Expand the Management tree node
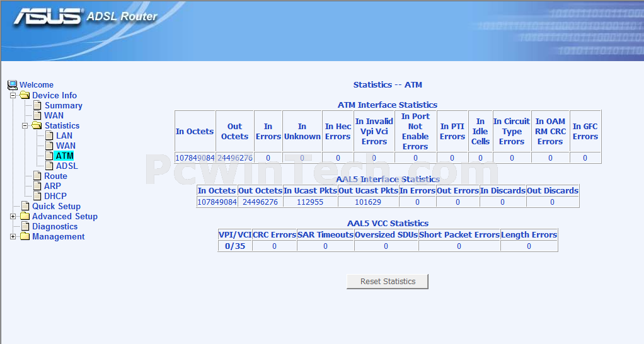This screenshot has height=344, width=644. 13,236
